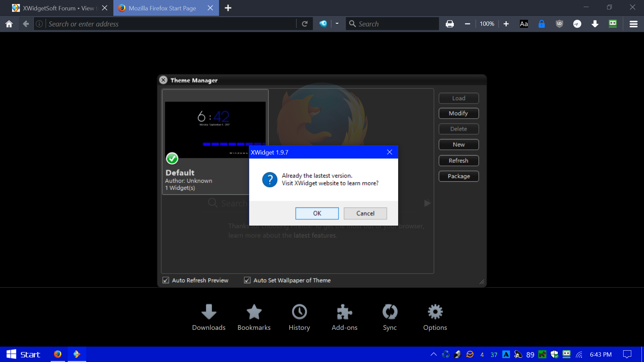The height and width of the screenshot is (362, 644).
Task: Confirm the XWidget dialog with OK
Action: (x=317, y=214)
